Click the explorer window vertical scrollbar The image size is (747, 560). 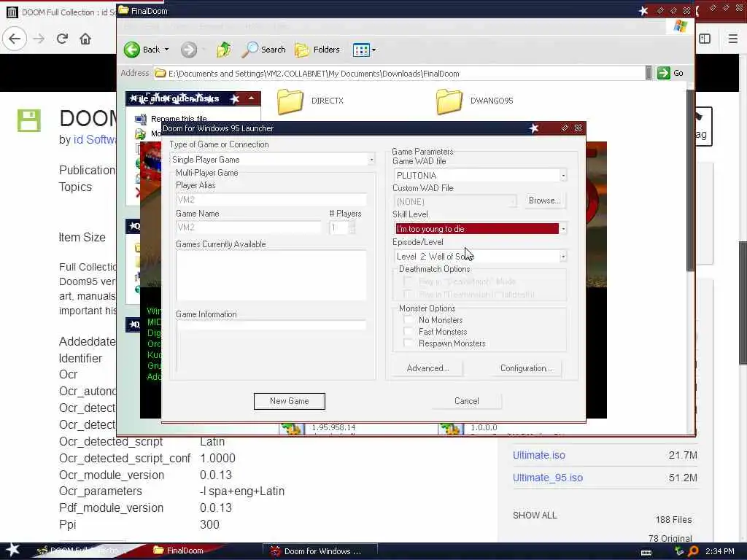pyautogui.click(x=690, y=181)
